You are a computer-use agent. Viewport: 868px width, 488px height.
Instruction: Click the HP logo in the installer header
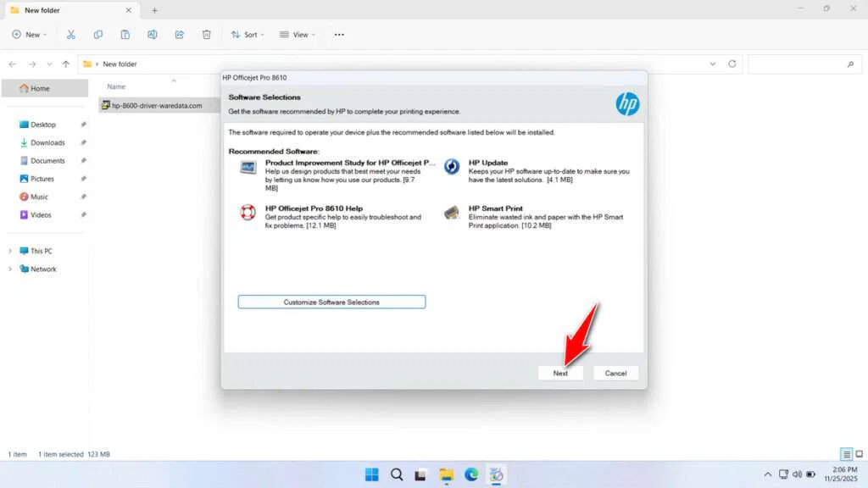pyautogui.click(x=628, y=103)
